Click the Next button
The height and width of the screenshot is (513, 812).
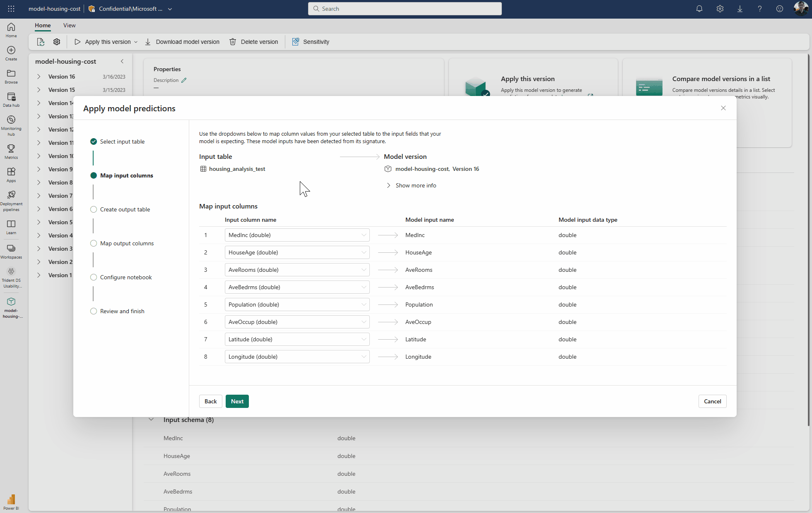tap(237, 401)
